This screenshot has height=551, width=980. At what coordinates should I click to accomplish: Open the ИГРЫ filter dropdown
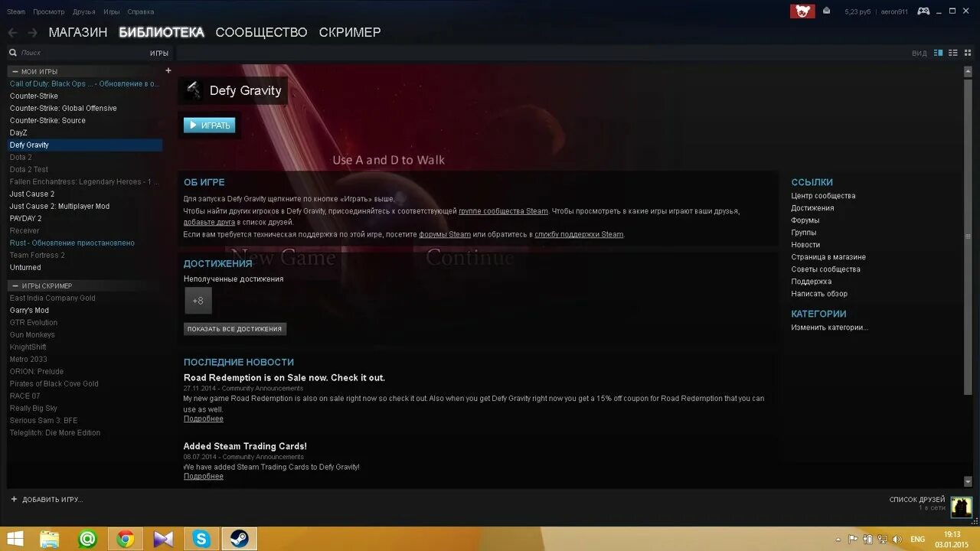[158, 53]
